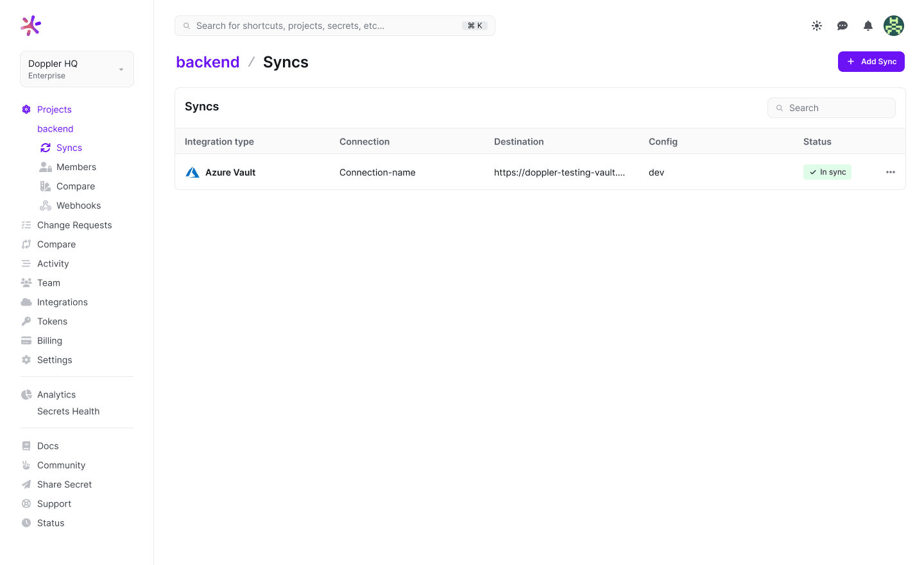Click the Doppler logo icon
The image size is (924, 565).
(31, 26)
